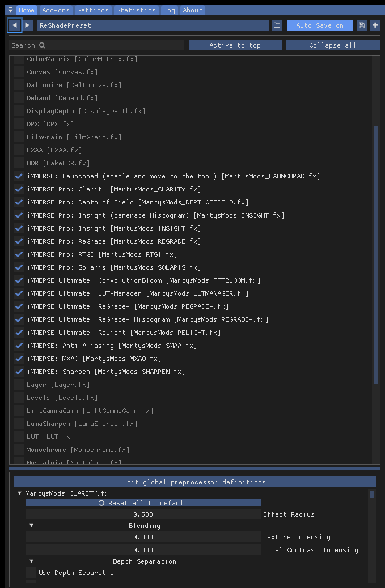The width and height of the screenshot is (385, 588).
Task: Uncheck iMMERSE Pro: Solaris effect
Action: coord(19,267)
